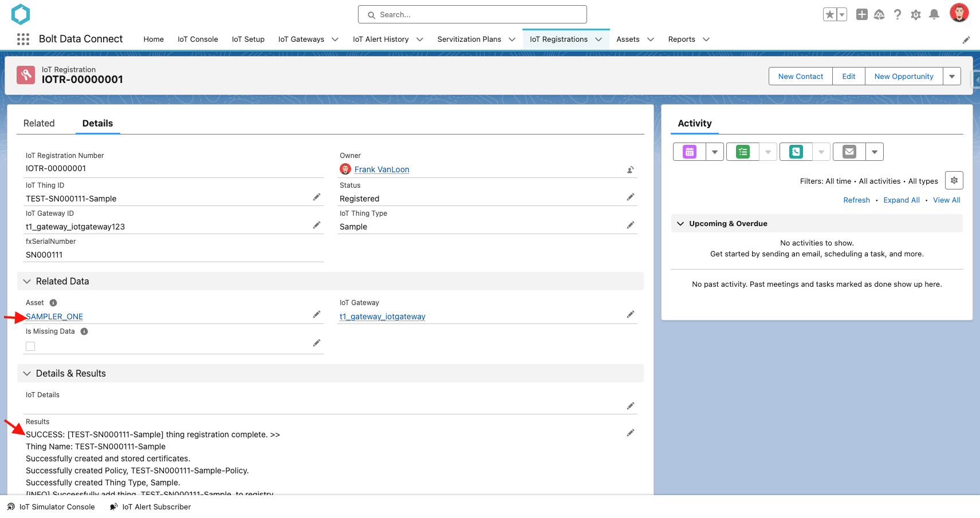The width and height of the screenshot is (980, 518).
Task: Open activity timeline filter settings gear
Action: coord(954,180)
